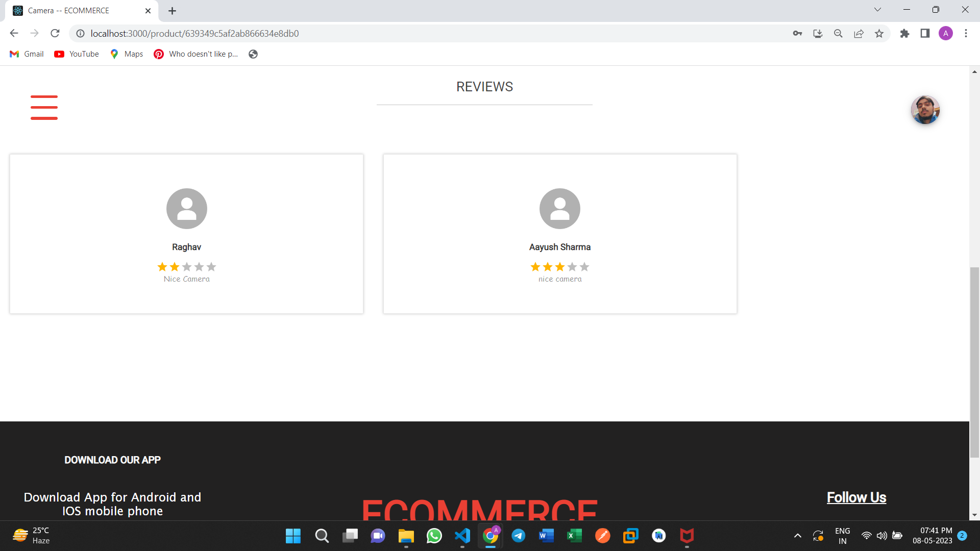
Task: Toggle the side panel icon
Action: pyautogui.click(x=924, y=33)
